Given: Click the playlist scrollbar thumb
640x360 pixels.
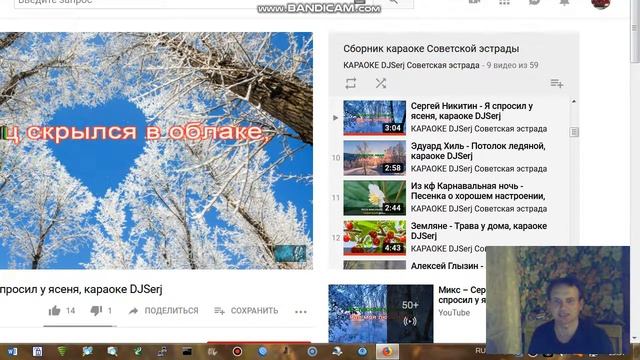Looking at the screenshot, I should (x=574, y=132).
